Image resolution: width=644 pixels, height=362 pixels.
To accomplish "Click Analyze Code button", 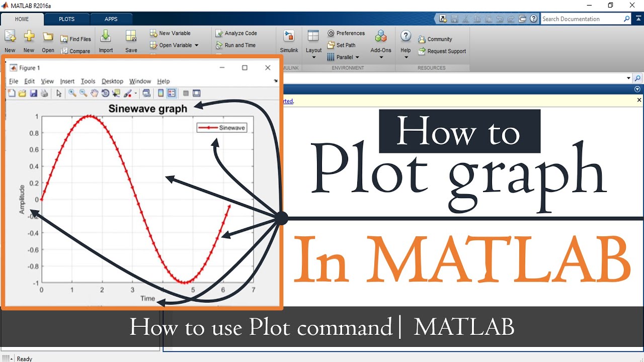I will coord(236,33).
